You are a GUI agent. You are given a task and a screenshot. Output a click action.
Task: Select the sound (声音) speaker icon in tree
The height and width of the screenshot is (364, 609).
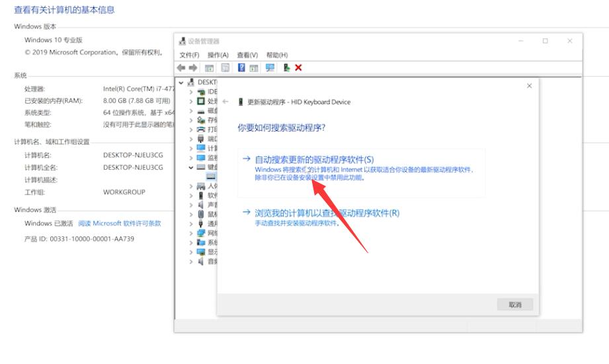[x=201, y=205]
